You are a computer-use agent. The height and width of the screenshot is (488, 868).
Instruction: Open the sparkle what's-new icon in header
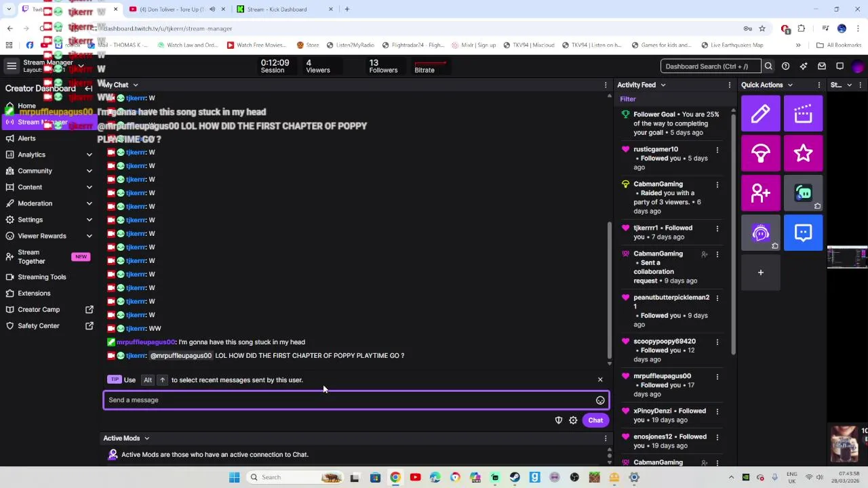pyautogui.click(x=804, y=66)
